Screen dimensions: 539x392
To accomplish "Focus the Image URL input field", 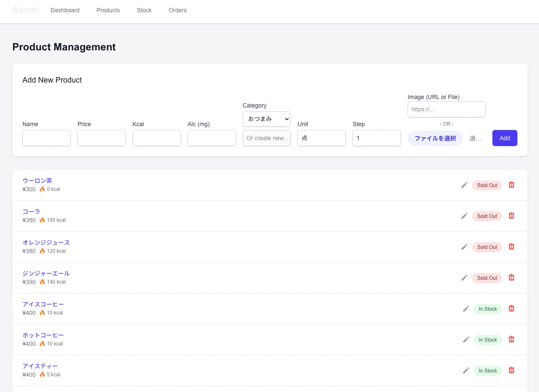I will point(447,109).
